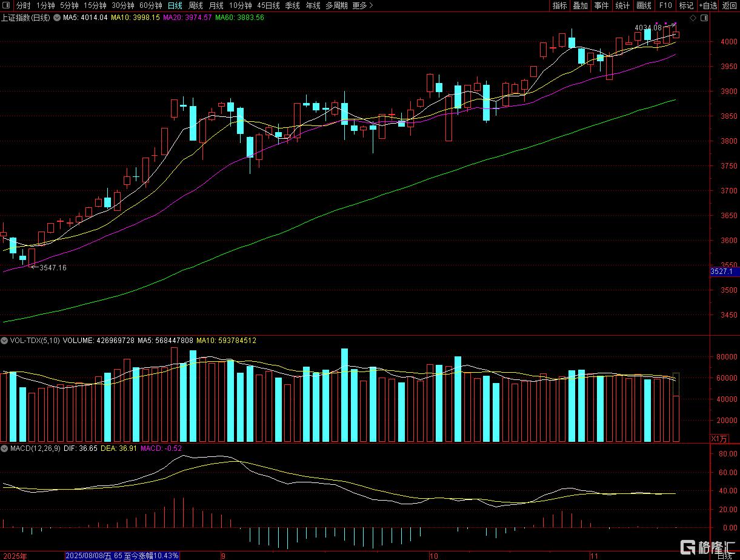The width and height of the screenshot is (740, 560).
Task: Open F10 company information
Action: pyautogui.click(x=665, y=5)
